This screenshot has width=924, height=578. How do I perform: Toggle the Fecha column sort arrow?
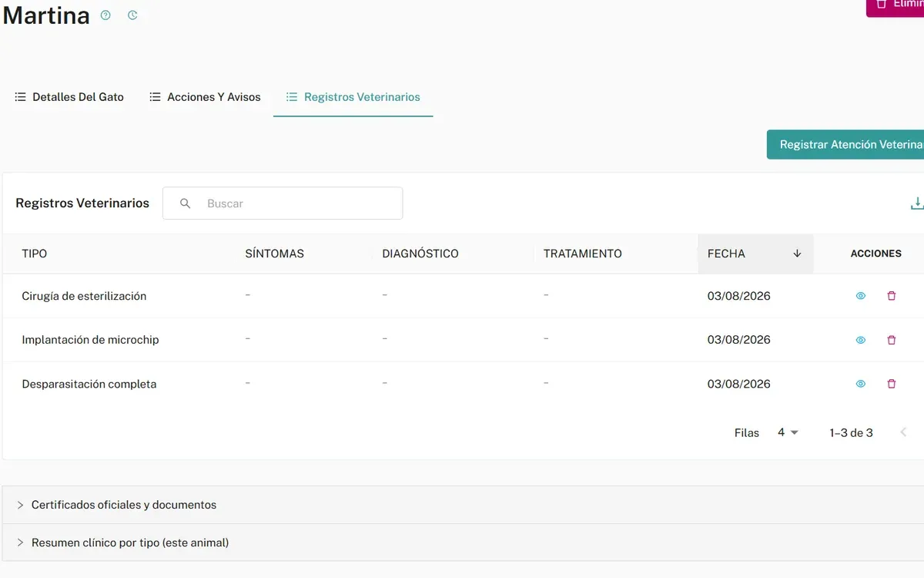[x=797, y=254]
